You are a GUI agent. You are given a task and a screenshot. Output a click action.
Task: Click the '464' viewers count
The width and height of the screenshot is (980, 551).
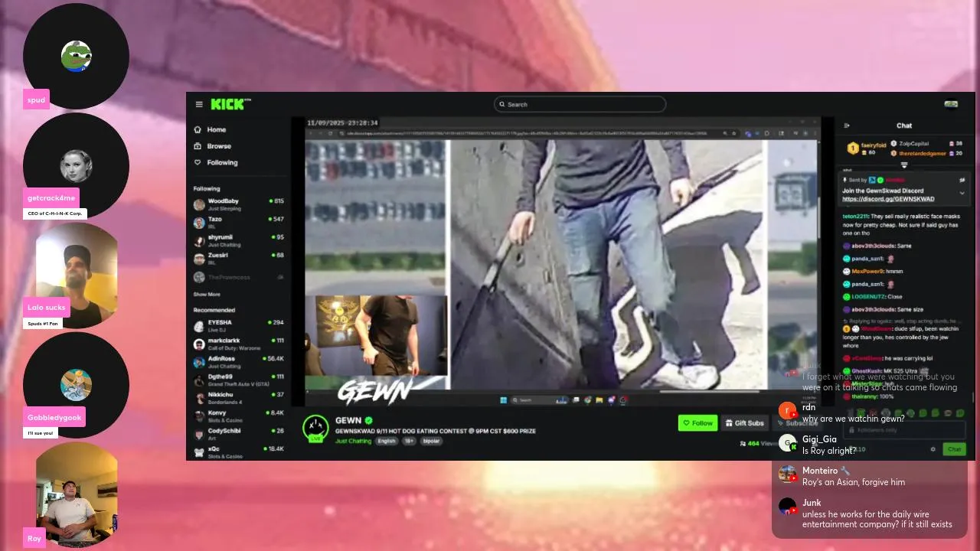pyautogui.click(x=753, y=443)
